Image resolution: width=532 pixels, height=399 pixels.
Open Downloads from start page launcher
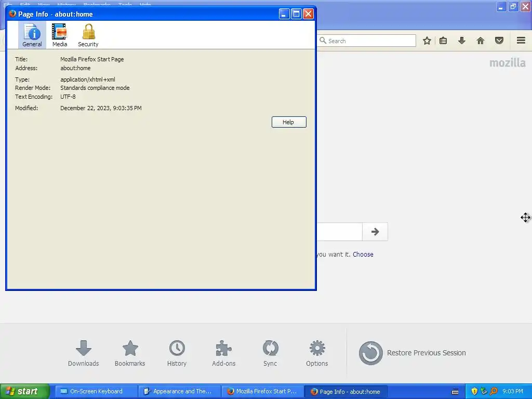tap(84, 353)
